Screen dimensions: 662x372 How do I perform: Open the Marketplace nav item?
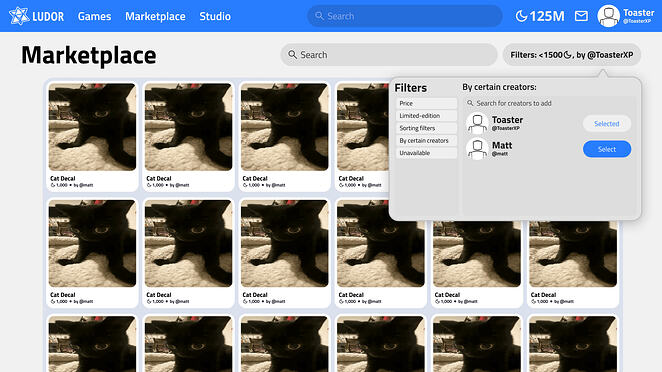click(x=155, y=16)
